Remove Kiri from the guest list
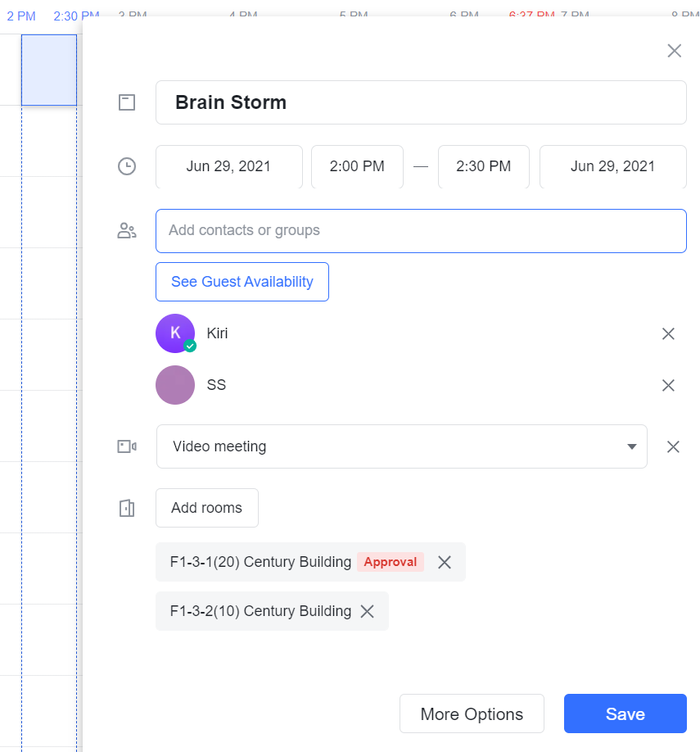 (668, 333)
